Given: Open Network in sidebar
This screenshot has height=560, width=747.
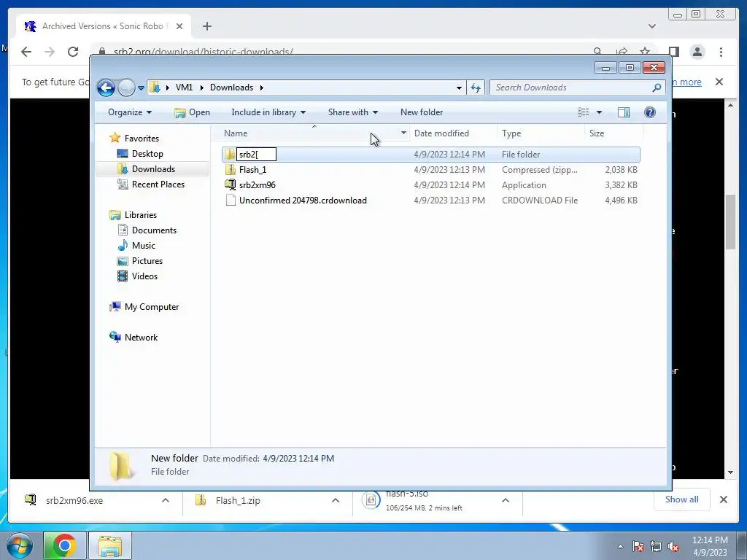Looking at the screenshot, I should point(141,337).
